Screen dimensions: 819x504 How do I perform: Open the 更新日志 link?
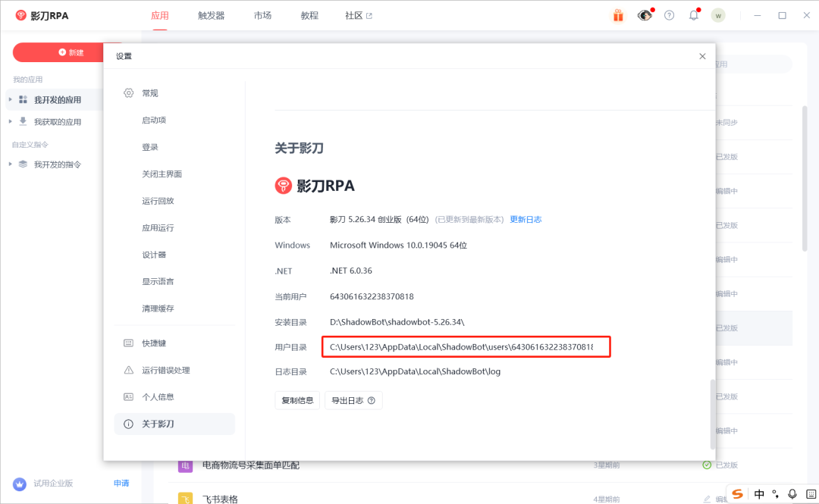526,219
